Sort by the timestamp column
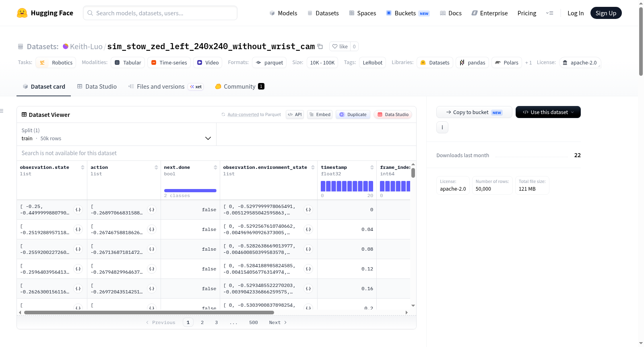 [372, 167]
